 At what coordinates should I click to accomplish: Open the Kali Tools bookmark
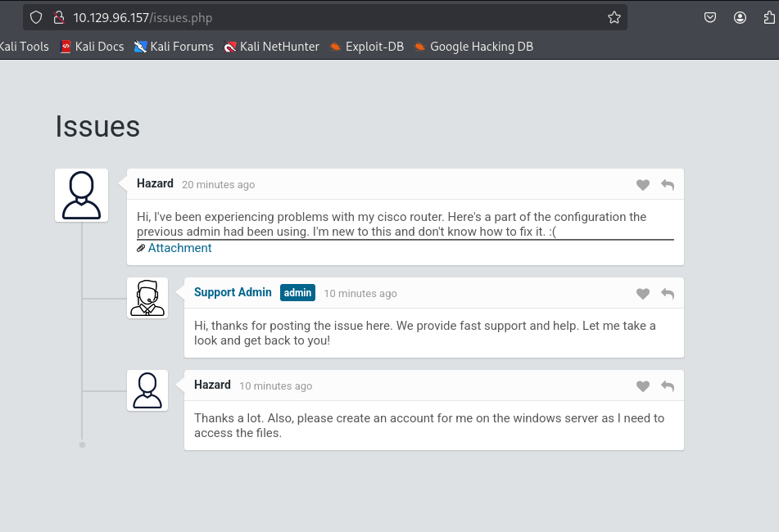24,47
